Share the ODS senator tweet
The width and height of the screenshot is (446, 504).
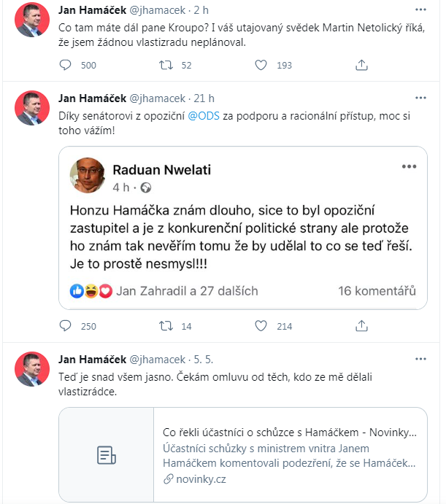[x=361, y=326]
